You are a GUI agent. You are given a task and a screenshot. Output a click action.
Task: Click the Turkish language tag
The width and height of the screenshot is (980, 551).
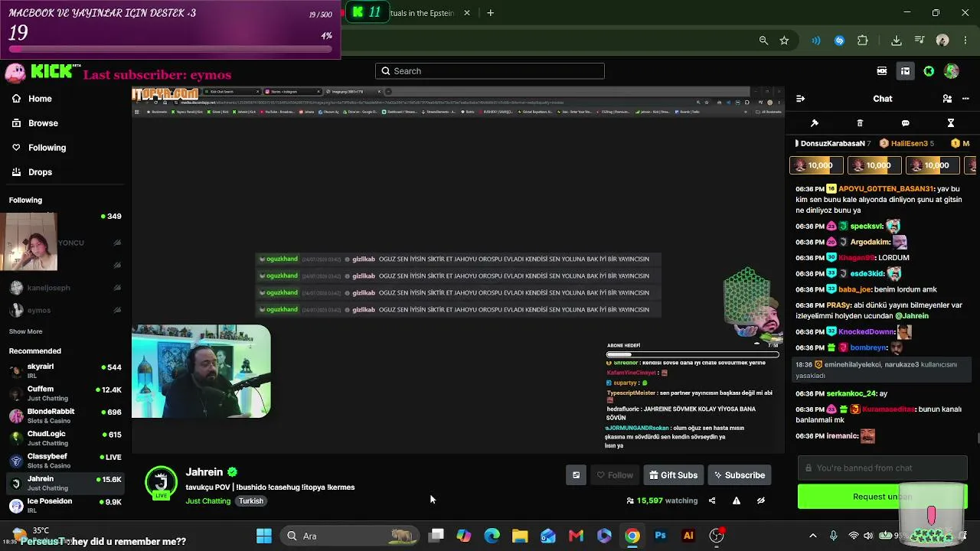[x=250, y=501]
